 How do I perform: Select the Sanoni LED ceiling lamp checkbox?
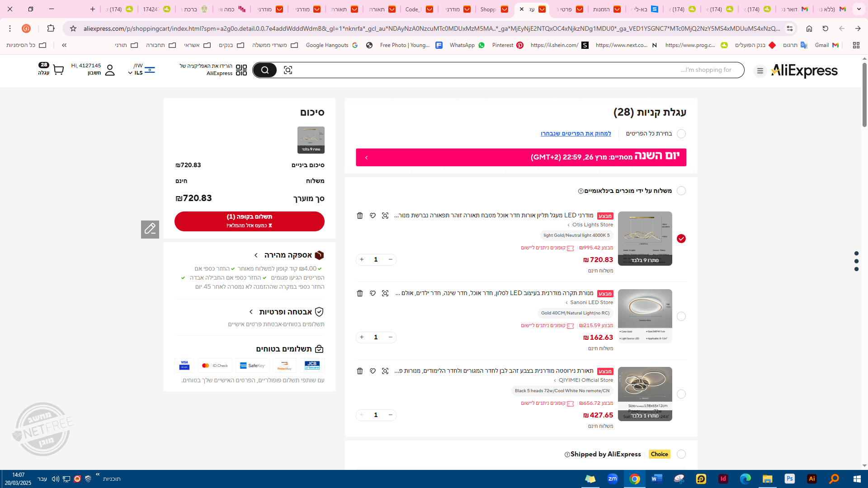pos(681,316)
